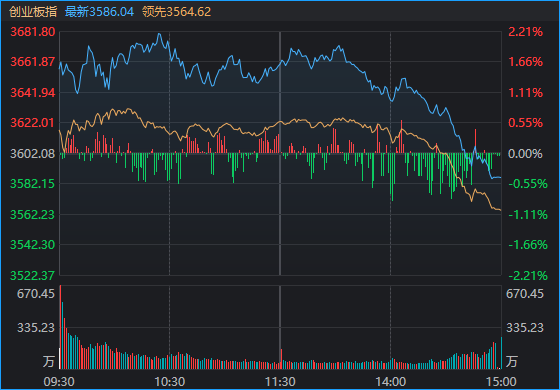Click the 3522.37 bottom price label

click(33, 276)
